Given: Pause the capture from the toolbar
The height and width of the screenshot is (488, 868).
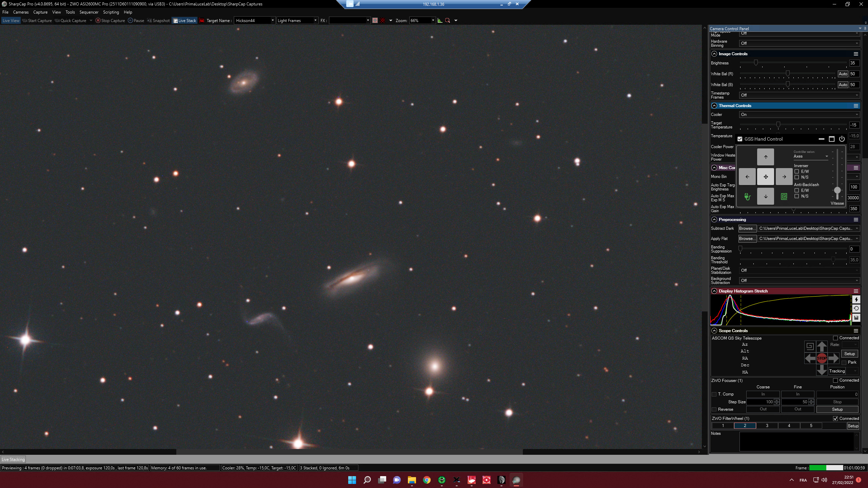Looking at the screenshot, I should coord(136,21).
